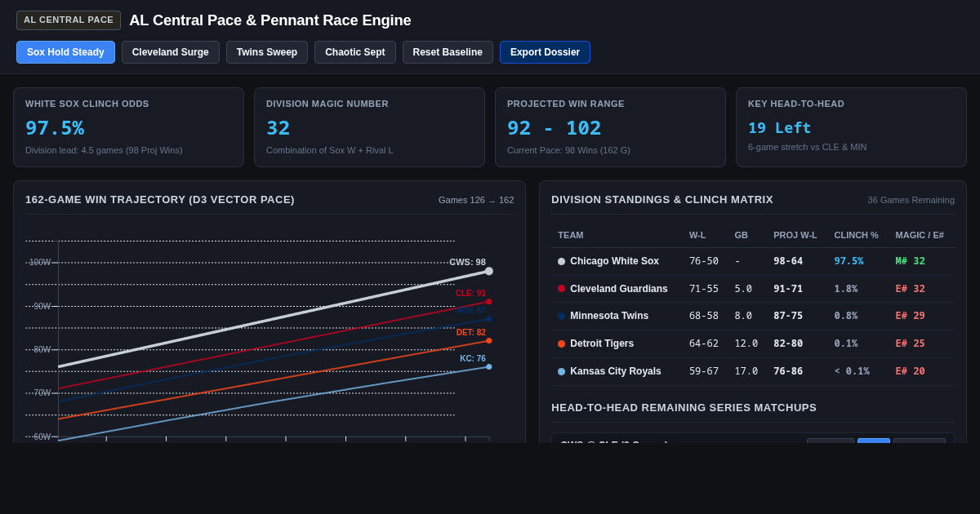980x514 pixels.
Task: Click the Detroit Tigers orange dot
Action: pyautogui.click(x=561, y=344)
